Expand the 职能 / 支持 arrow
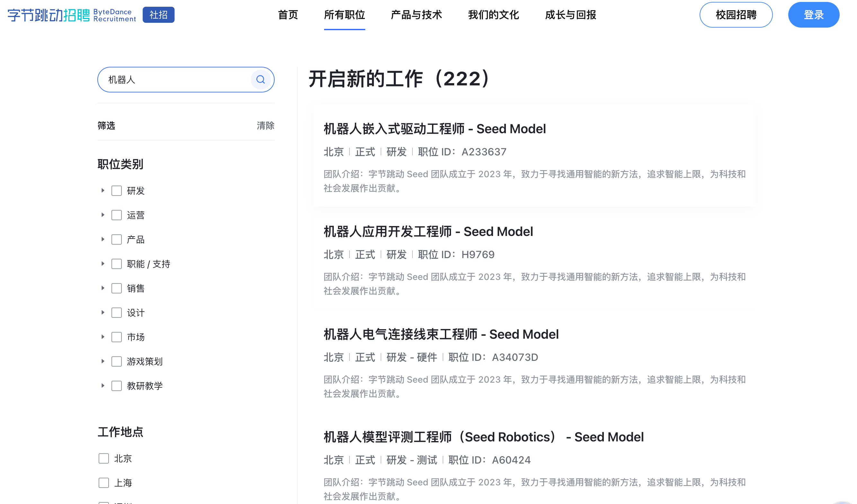857x504 pixels. pos(103,264)
